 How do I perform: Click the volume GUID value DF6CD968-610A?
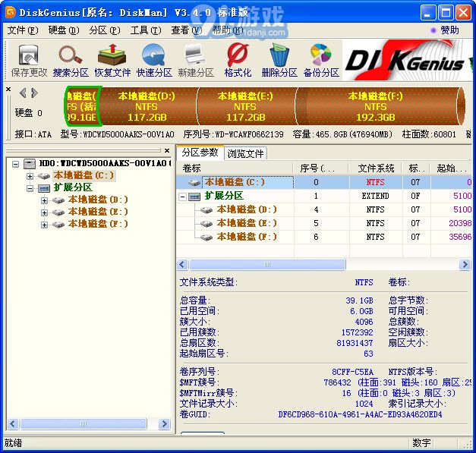pos(360,414)
